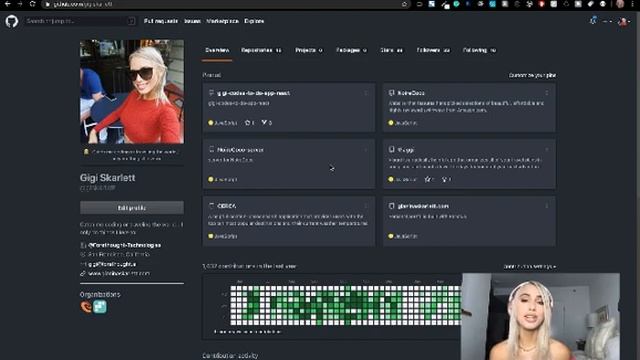Click the Organizations heading

(x=100, y=294)
